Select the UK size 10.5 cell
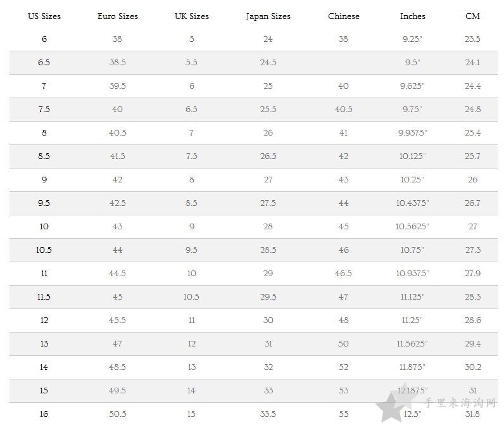 [191, 297]
